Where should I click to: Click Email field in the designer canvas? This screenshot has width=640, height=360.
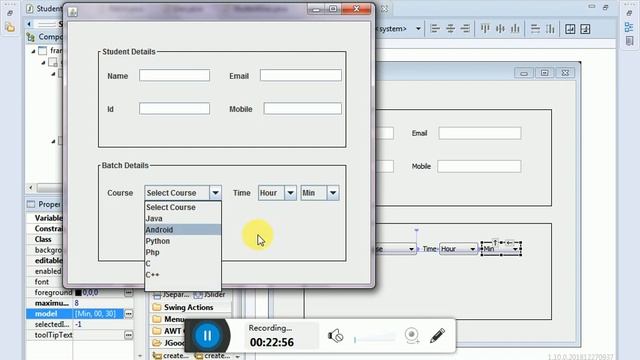point(480,133)
